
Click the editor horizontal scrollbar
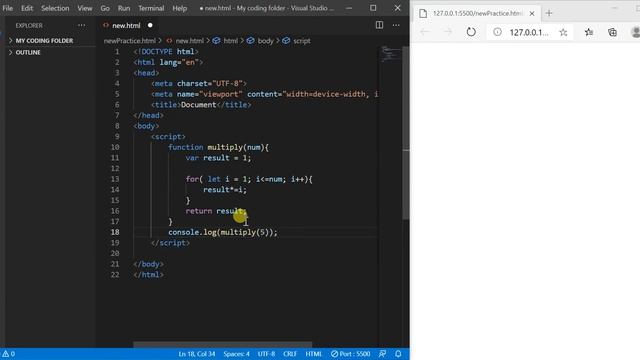point(222,345)
